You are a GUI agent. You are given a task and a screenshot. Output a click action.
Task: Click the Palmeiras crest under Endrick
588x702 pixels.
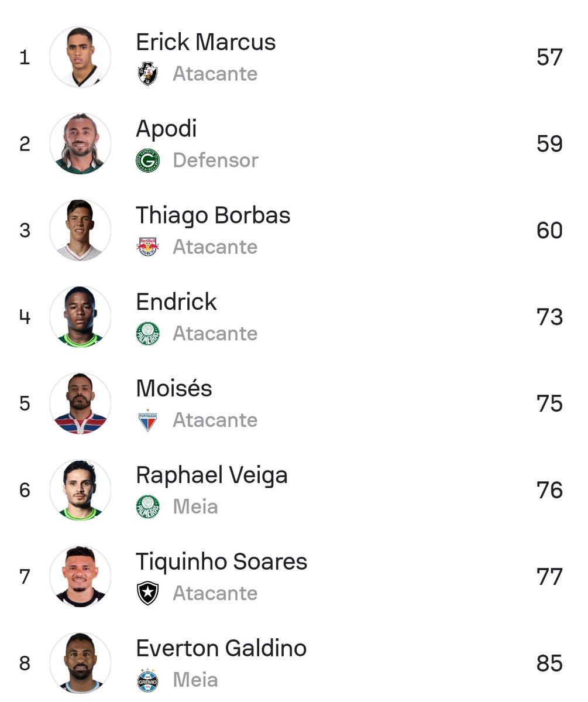point(147,334)
